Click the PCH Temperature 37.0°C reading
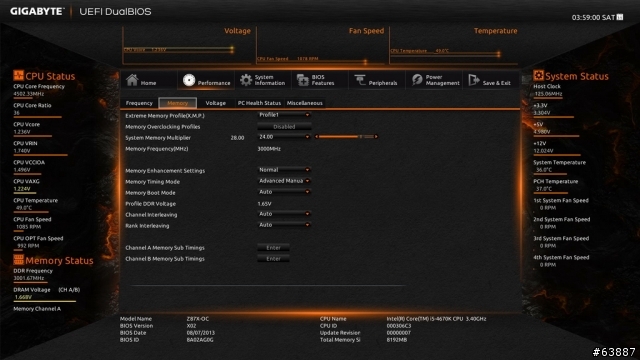 click(544, 189)
